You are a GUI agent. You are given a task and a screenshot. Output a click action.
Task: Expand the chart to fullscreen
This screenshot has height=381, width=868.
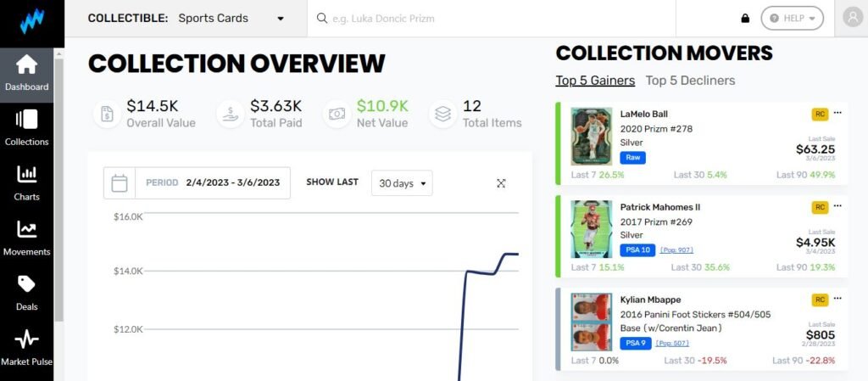[x=501, y=183]
